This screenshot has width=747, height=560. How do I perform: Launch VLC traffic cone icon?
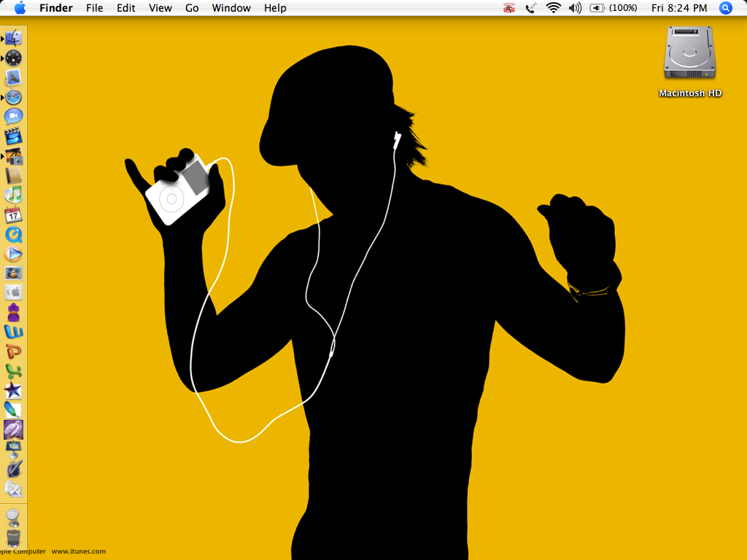[13, 273]
